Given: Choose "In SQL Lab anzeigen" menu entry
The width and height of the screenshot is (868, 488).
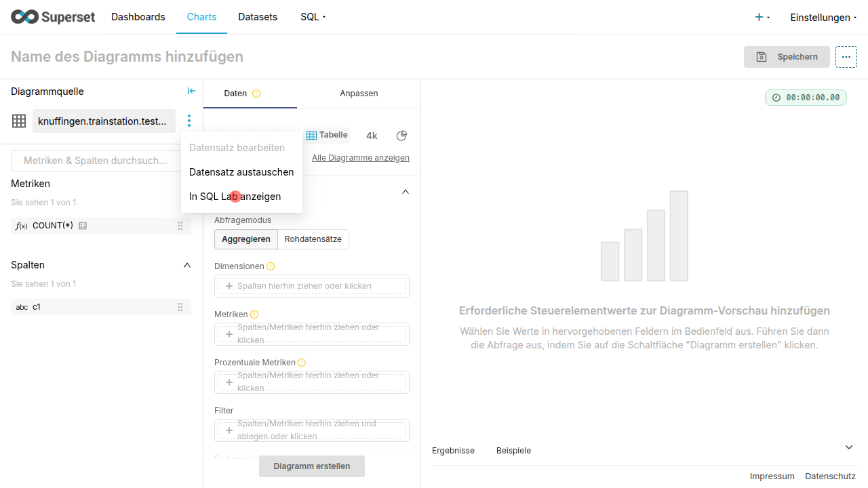Looking at the screenshot, I should point(235,197).
